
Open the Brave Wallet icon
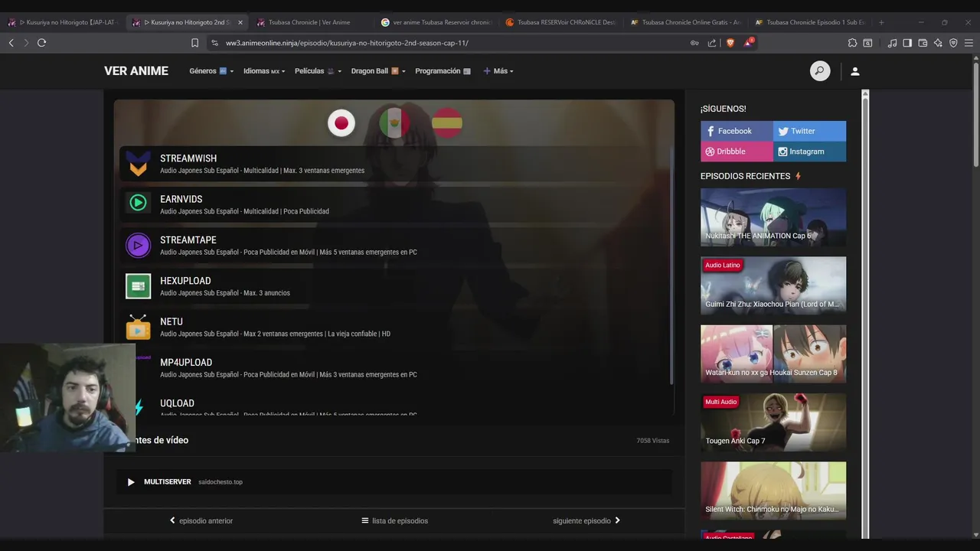click(x=923, y=43)
